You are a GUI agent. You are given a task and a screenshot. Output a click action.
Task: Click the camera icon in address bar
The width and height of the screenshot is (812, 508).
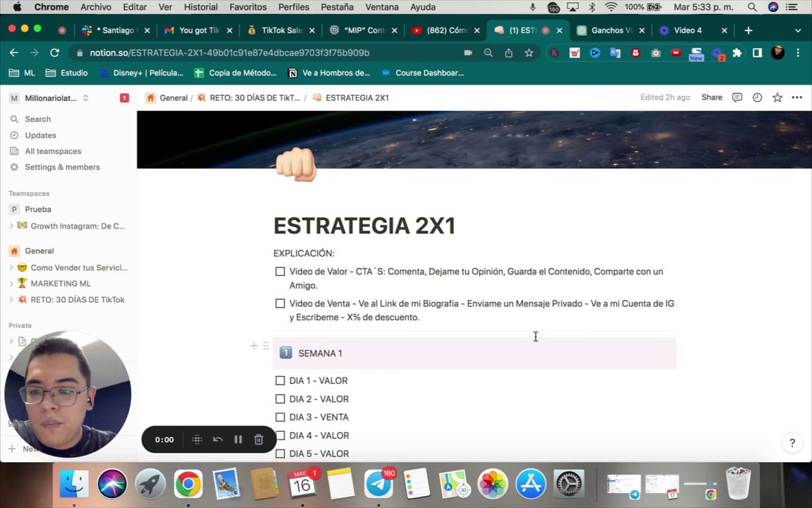click(468, 53)
